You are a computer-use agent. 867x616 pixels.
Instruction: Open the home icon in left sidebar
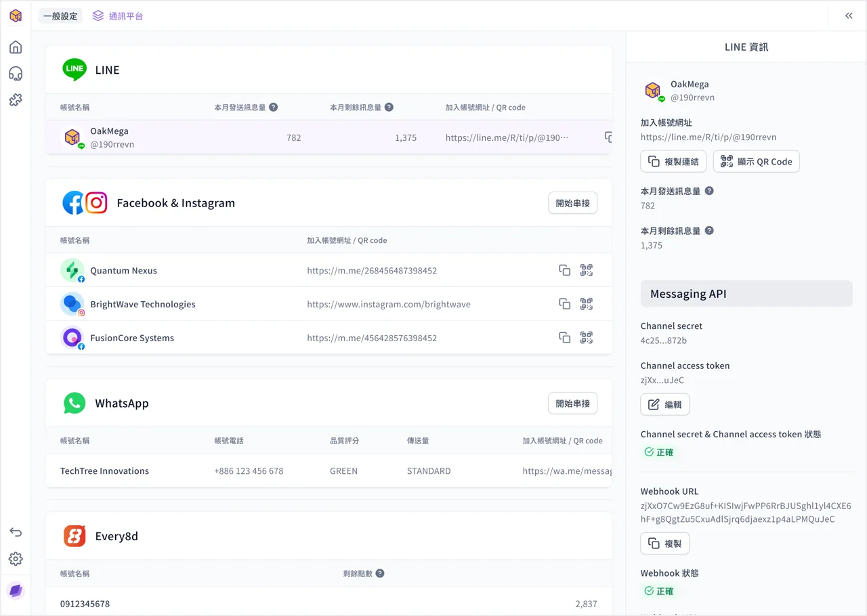tap(16, 47)
